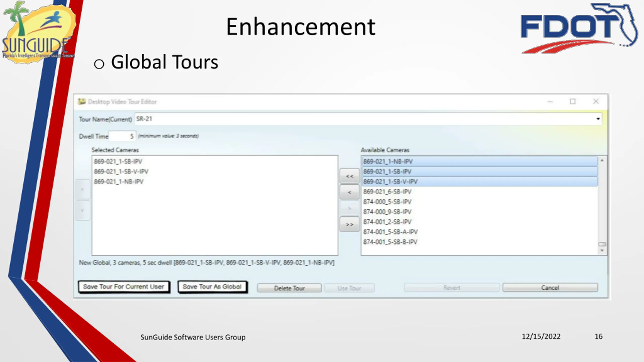Select available camera 874-001_5-SB-B-IPV
The height and width of the screenshot is (362, 644).
[x=480, y=242]
